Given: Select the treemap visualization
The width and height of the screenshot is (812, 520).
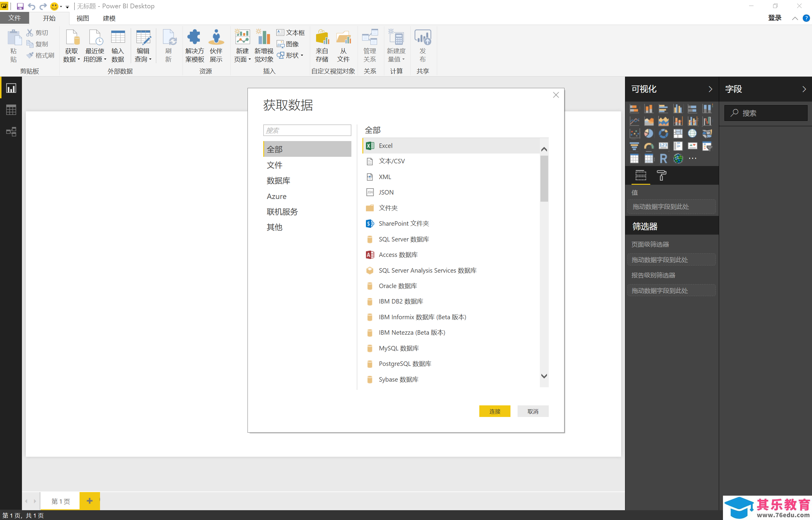Looking at the screenshot, I should [x=678, y=134].
